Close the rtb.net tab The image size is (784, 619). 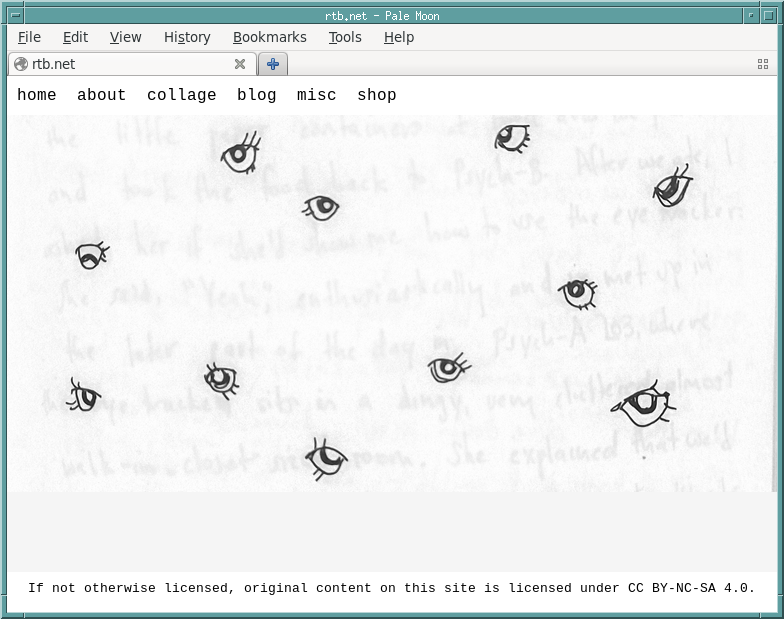240,64
